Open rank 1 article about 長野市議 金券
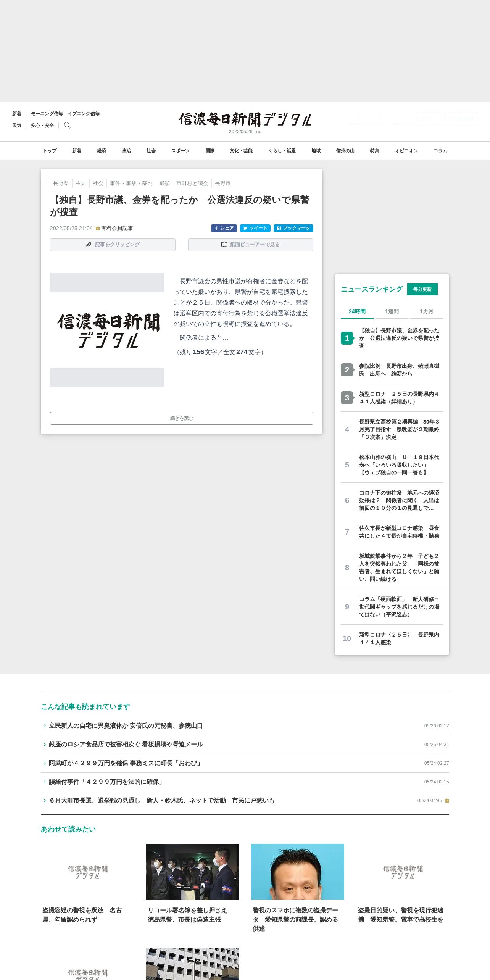 [392, 338]
